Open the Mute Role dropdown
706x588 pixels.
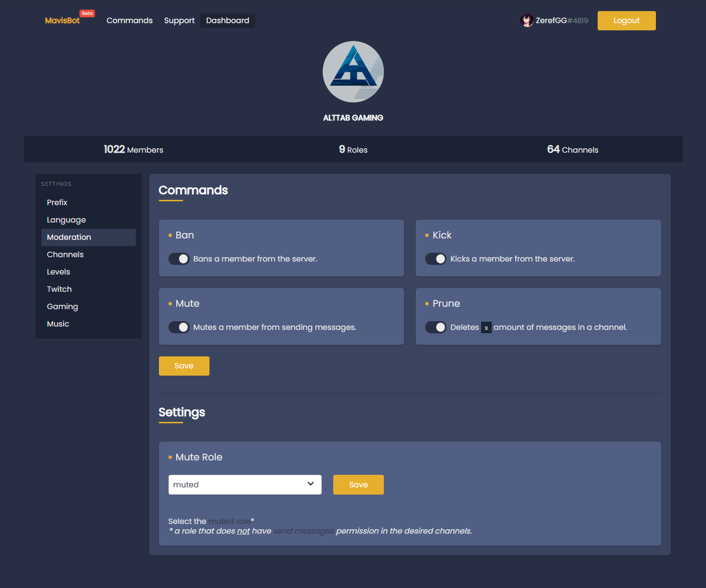[x=245, y=484]
